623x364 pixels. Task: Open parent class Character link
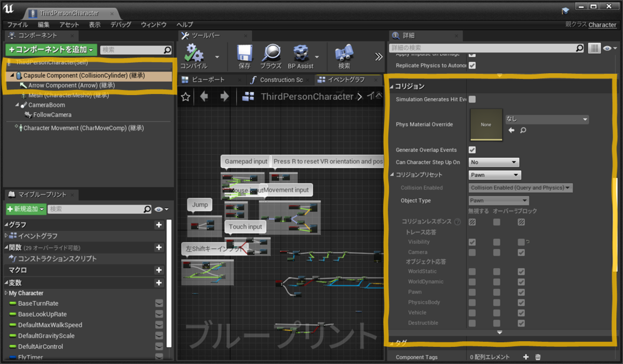[x=602, y=24]
